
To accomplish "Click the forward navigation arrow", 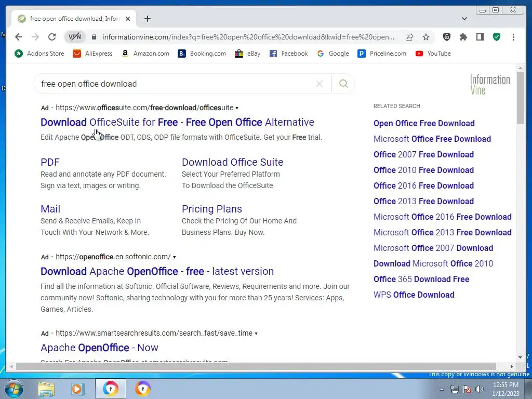I will 35,37.
